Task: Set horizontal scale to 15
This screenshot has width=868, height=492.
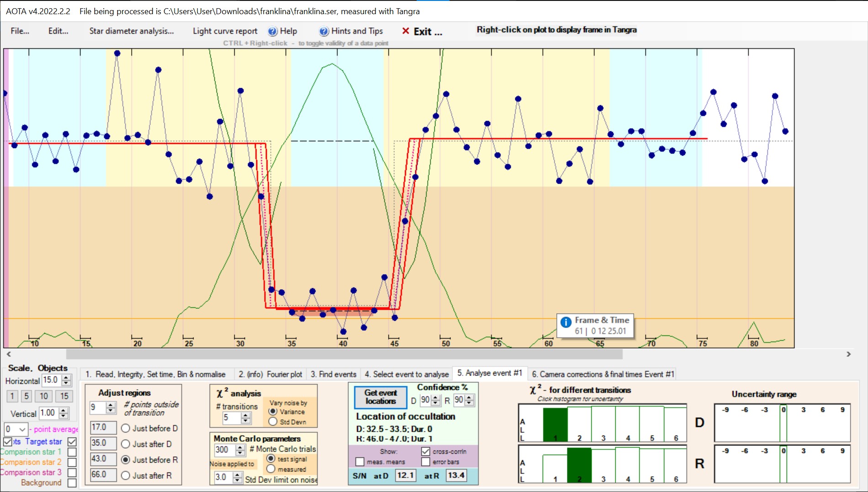Action: pyautogui.click(x=64, y=397)
